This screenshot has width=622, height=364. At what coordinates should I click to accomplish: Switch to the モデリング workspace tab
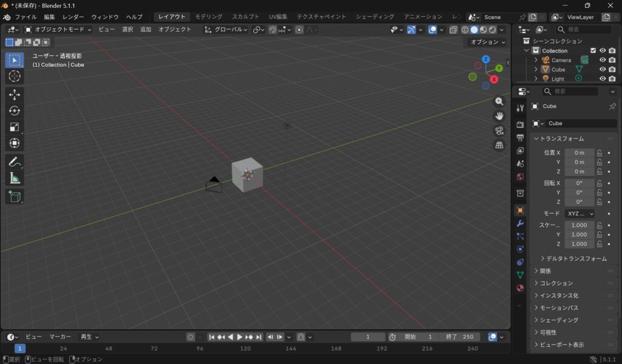click(208, 17)
